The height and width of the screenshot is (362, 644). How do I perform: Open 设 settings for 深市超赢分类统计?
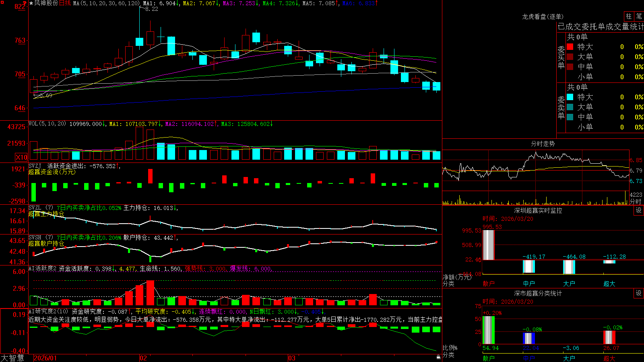639,293
